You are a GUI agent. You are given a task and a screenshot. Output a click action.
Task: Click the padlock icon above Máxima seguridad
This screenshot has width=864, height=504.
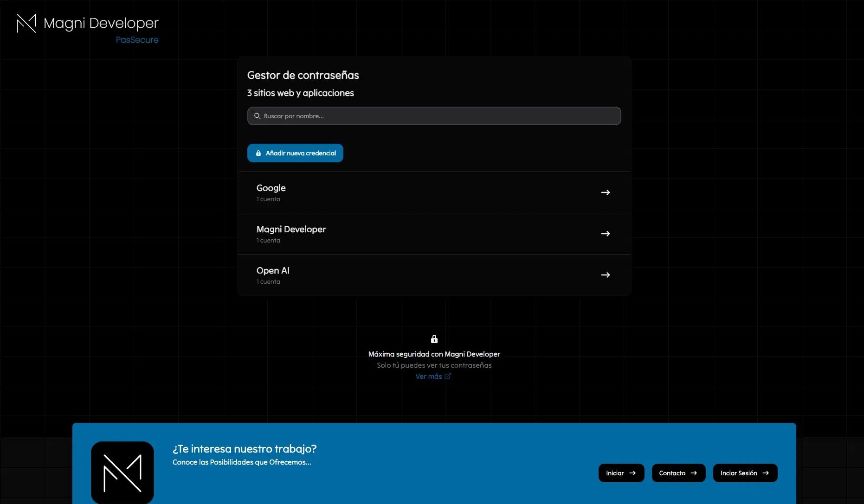tap(434, 339)
